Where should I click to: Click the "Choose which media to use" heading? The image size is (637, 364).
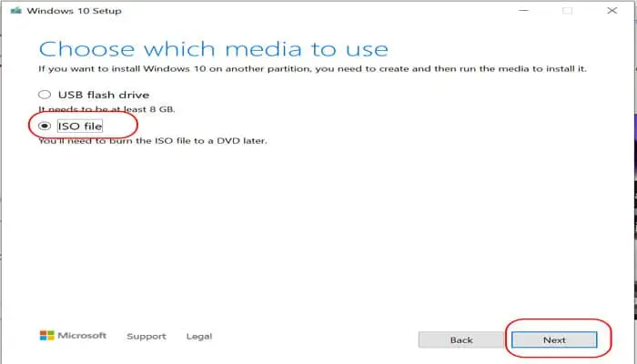(213, 48)
